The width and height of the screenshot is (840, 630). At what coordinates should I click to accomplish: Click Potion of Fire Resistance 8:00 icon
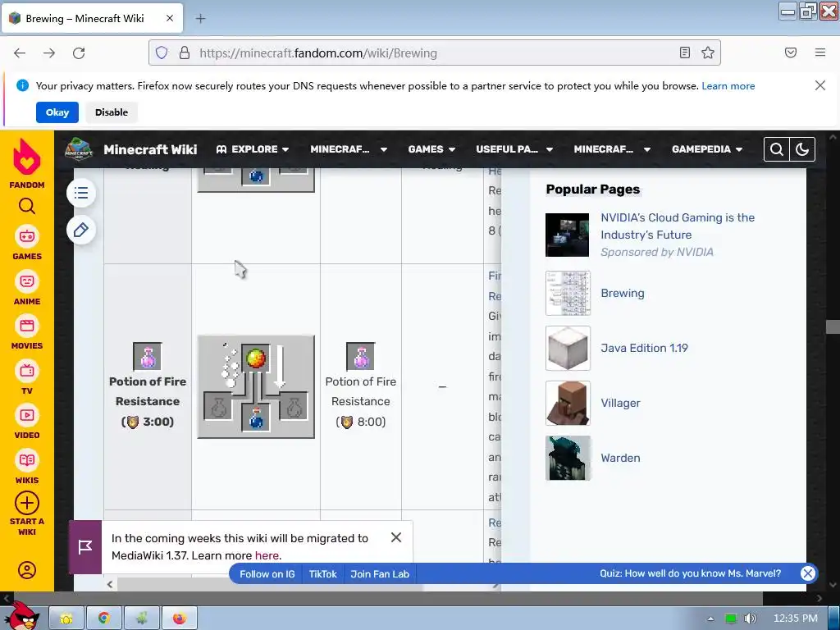click(x=361, y=356)
